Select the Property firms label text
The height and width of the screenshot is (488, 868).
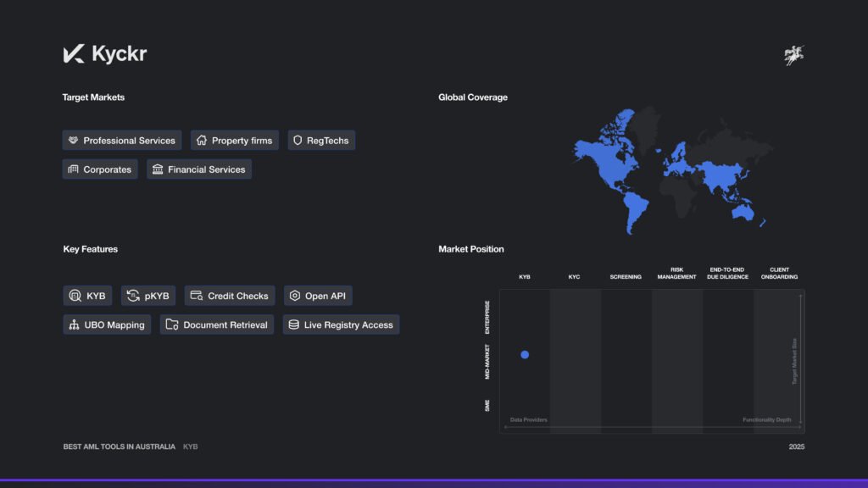tap(242, 141)
